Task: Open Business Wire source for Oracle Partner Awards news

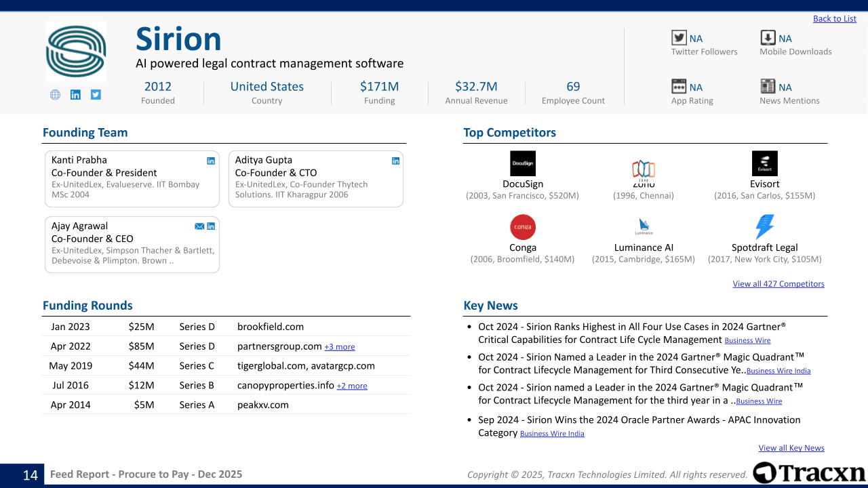Action: (552, 434)
